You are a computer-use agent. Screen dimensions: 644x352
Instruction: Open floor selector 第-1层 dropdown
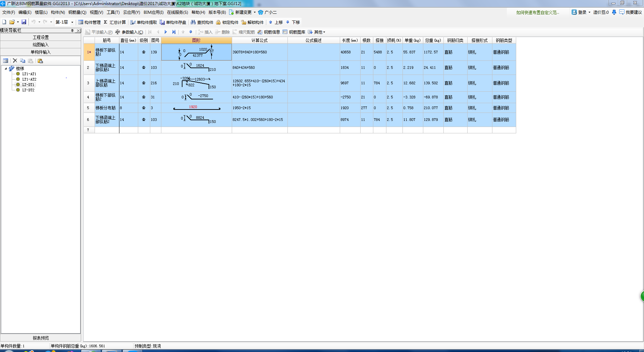pos(72,22)
